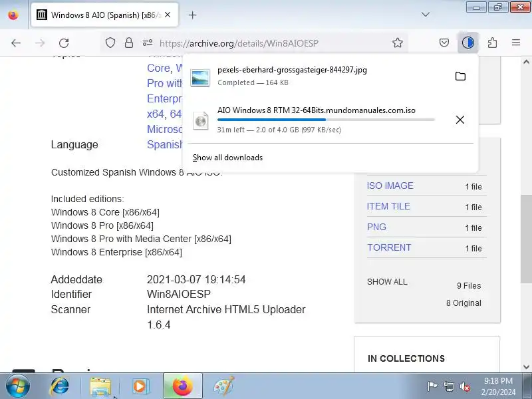Close the Windows 8 AIO tab
Screen dimensions: 532x399
[168, 15]
